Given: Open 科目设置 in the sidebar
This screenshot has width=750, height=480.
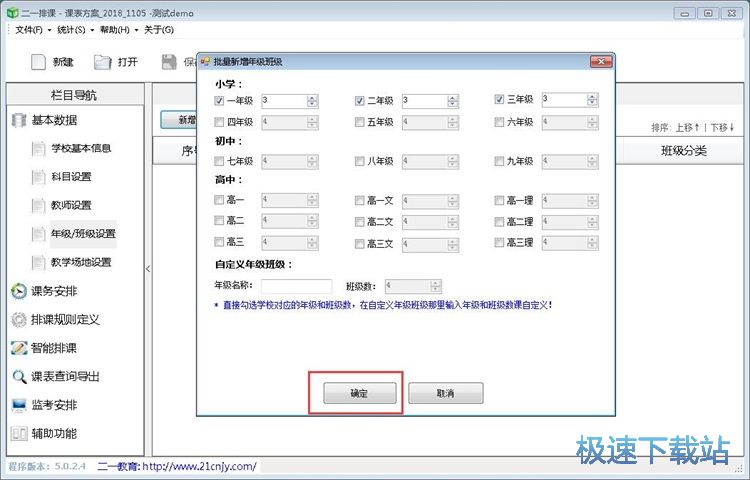Looking at the screenshot, I should (71, 177).
